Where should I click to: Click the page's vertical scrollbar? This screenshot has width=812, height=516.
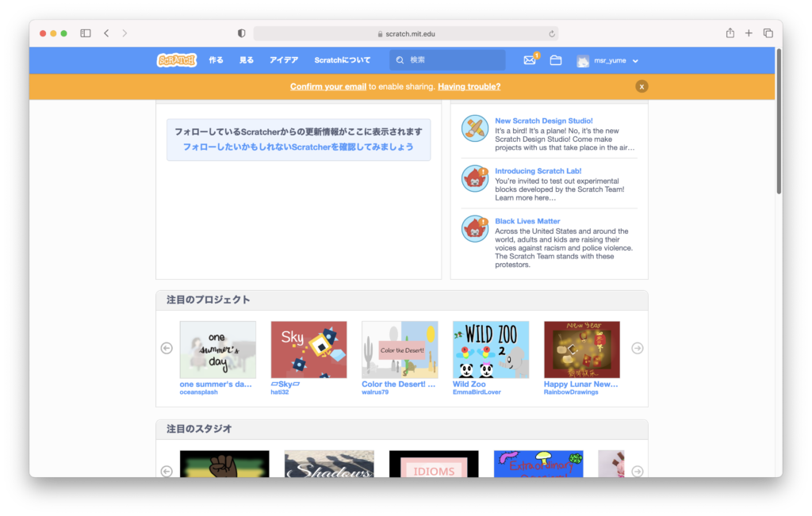tap(779, 127)
